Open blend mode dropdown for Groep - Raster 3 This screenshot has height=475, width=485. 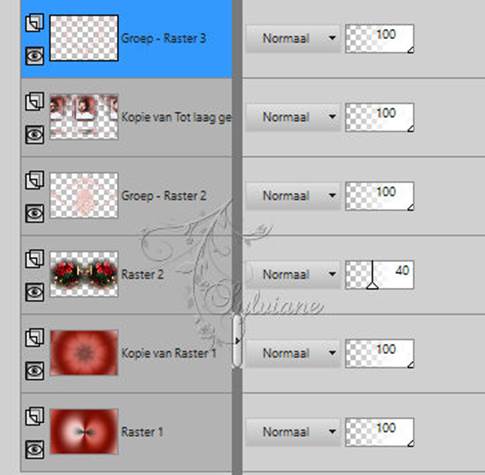(x=293, y=38)
